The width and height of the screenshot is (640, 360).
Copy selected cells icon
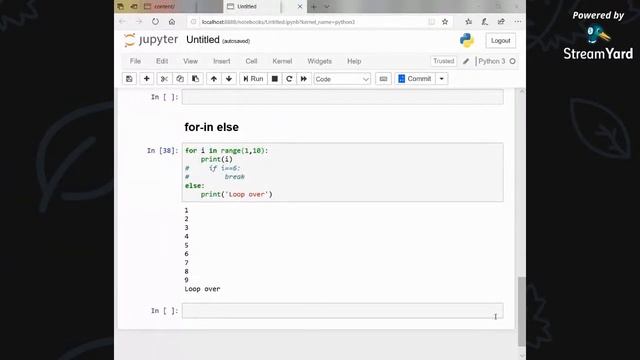pyautogui.click(x=180, y=79)
